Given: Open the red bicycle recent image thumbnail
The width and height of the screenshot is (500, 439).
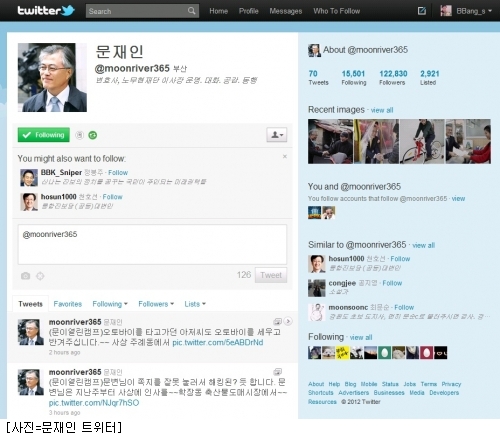Looking at the screenshot, I should (422, 141).
